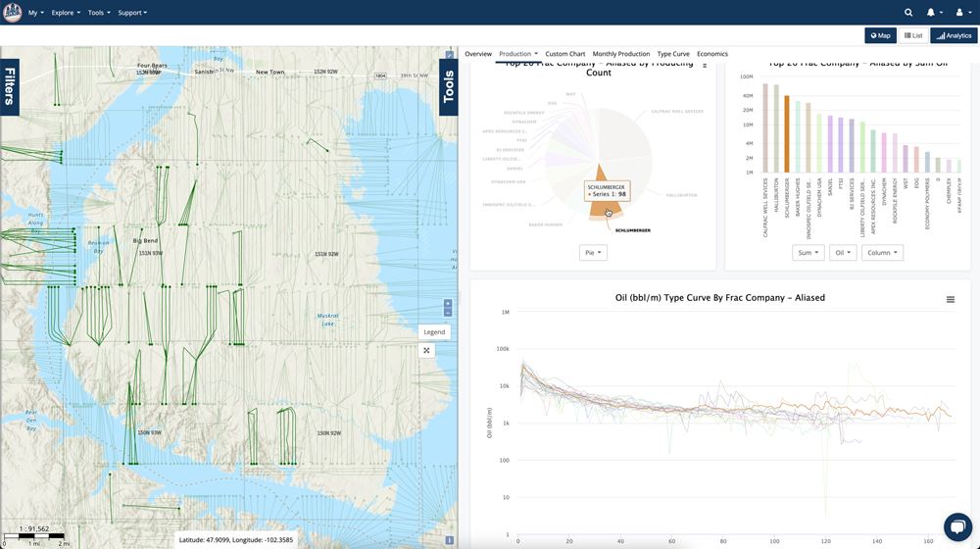Screen dimensions: 980x549
Task: Open the My dropdown menu
Action: pyautogui.click(x=35, y=13)
